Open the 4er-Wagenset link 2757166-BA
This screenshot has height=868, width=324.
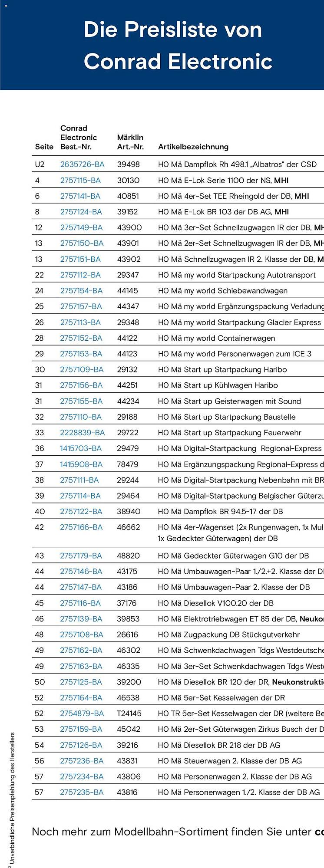81,527
